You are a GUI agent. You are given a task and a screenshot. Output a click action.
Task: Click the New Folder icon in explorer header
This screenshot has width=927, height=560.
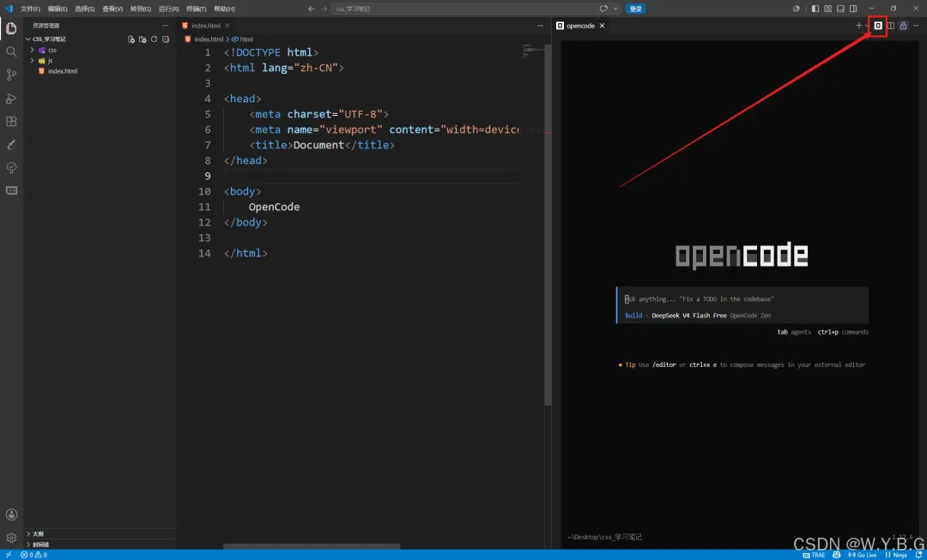click(x=142, y=39)
